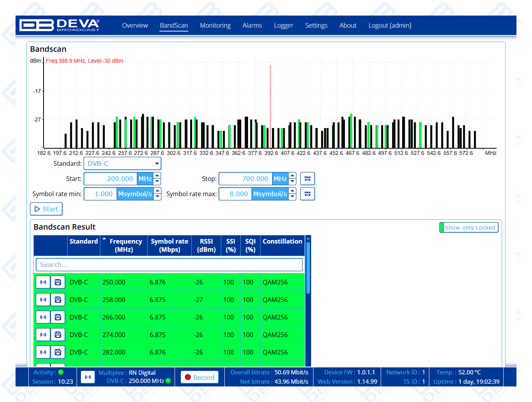532x402 pixels.
Task: Click the max range icon beside Stop frequency
Action: tap(307, 179)
